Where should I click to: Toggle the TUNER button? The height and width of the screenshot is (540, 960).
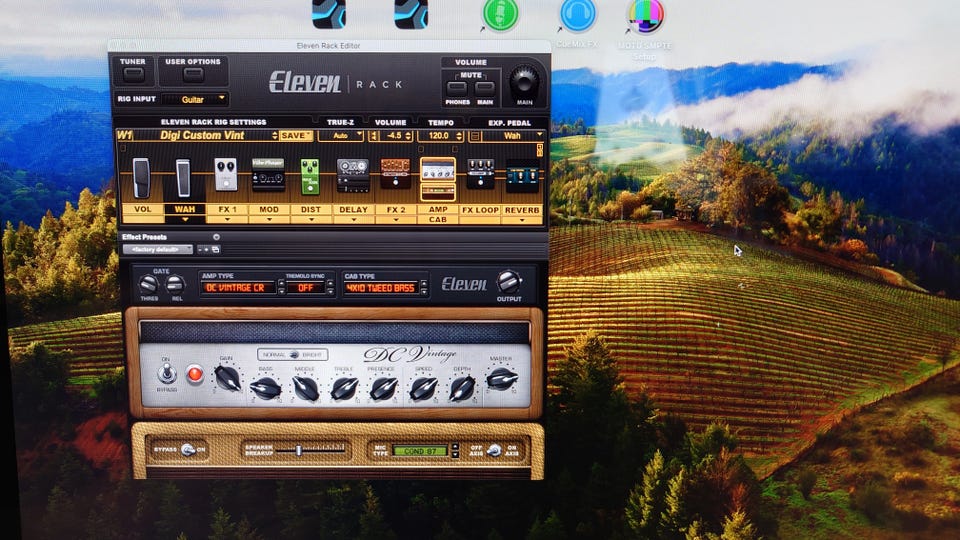pos(133,75)
